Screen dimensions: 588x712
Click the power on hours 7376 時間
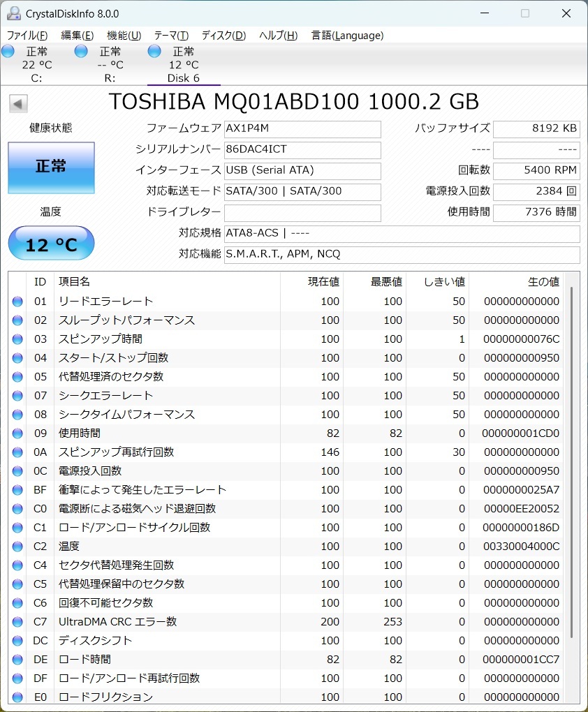tap(536, 212)
